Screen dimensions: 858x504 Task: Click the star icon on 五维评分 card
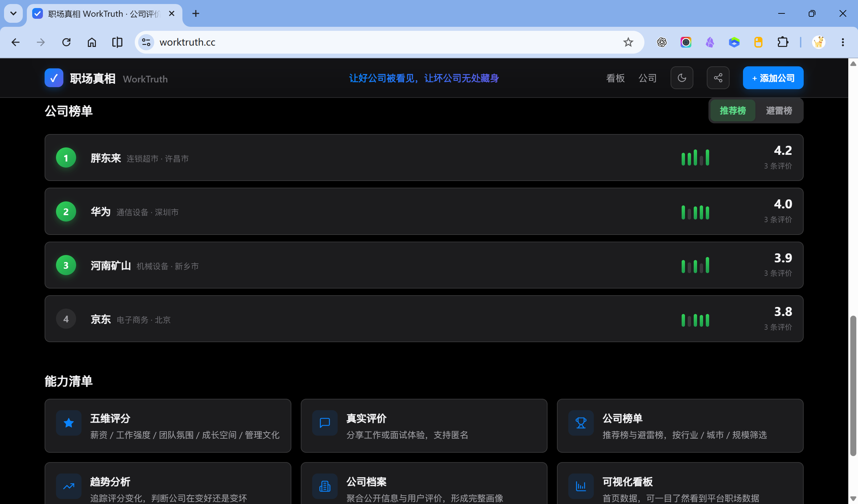pyautogui.click(x=68, y=423)
